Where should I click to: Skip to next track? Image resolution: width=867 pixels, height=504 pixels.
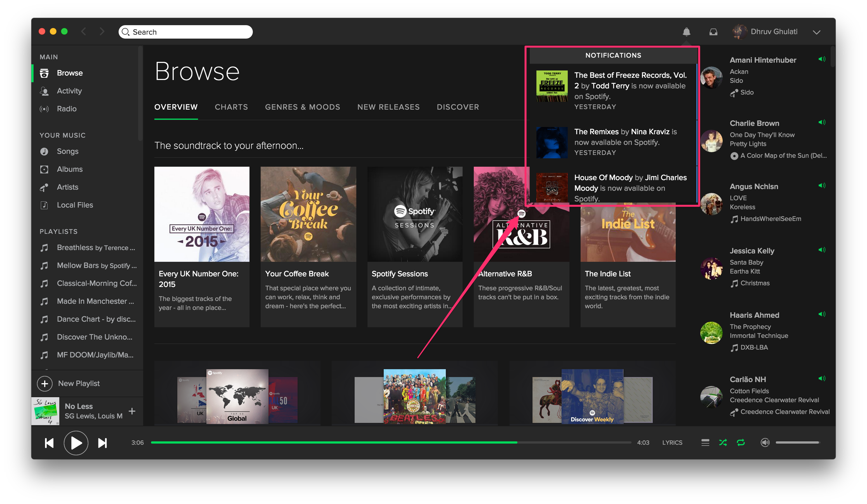point(102,443)
